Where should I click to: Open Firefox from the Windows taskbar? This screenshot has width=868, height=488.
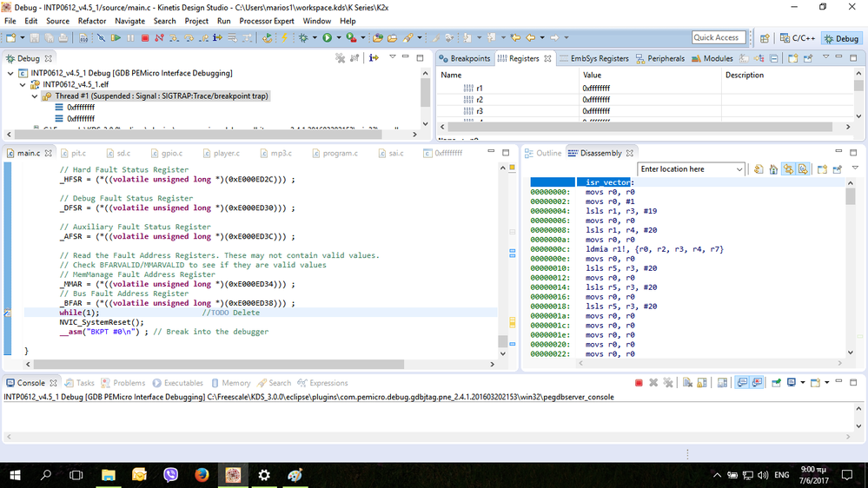tap(202, 475)
